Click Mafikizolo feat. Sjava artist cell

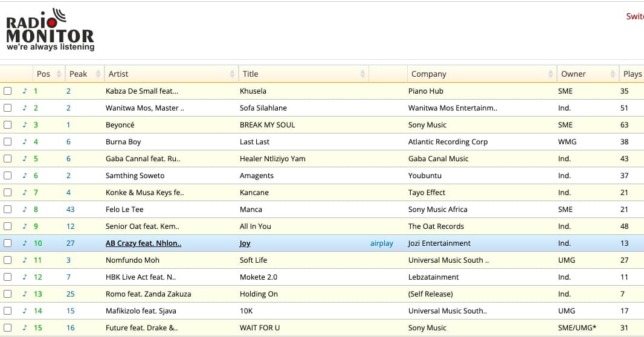tap(141, 311)
